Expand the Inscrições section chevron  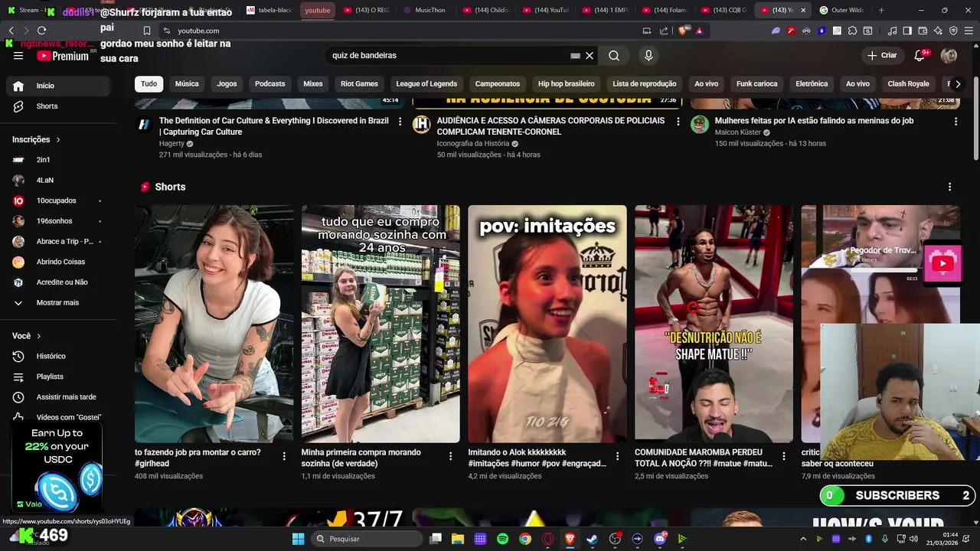57,140
